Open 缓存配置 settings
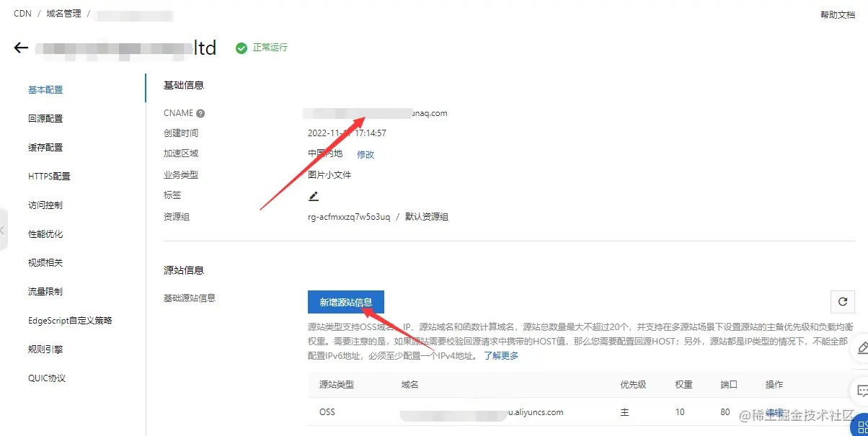868x436 pixels. pyautogui.click(x=45, y=148)
